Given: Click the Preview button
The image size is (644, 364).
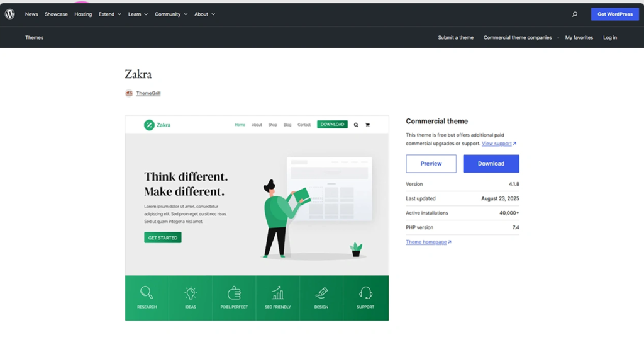Looking at the screenshot, I should pyautogui.click(x=431, y=164).
